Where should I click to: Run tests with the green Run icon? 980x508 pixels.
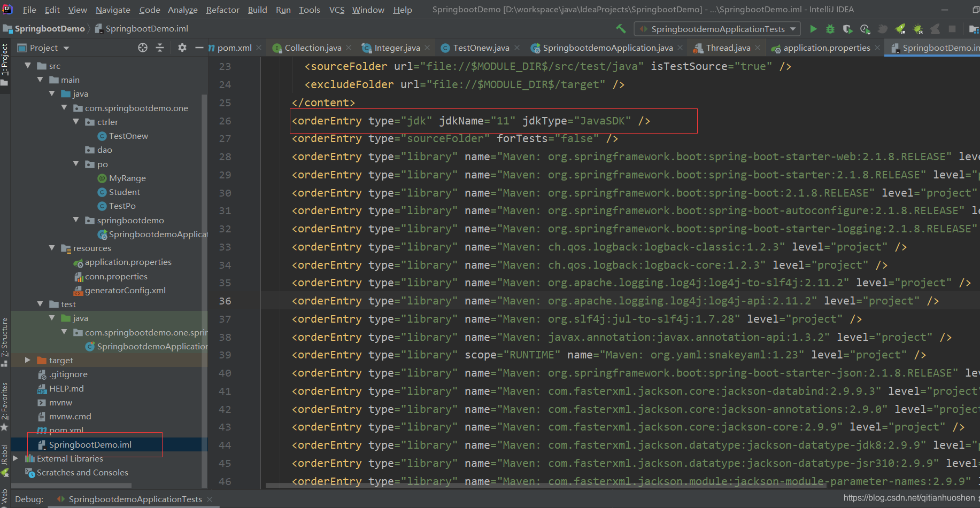(x=813, y=29)
